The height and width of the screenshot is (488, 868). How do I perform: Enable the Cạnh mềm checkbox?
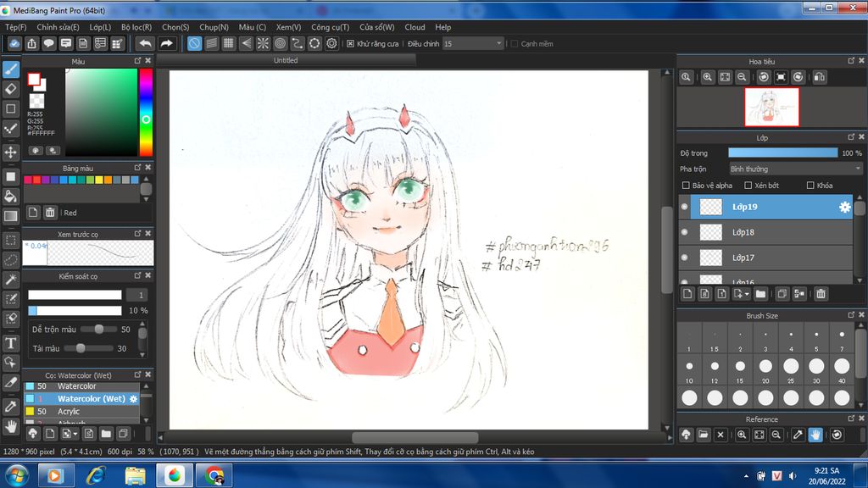[515, 44]
